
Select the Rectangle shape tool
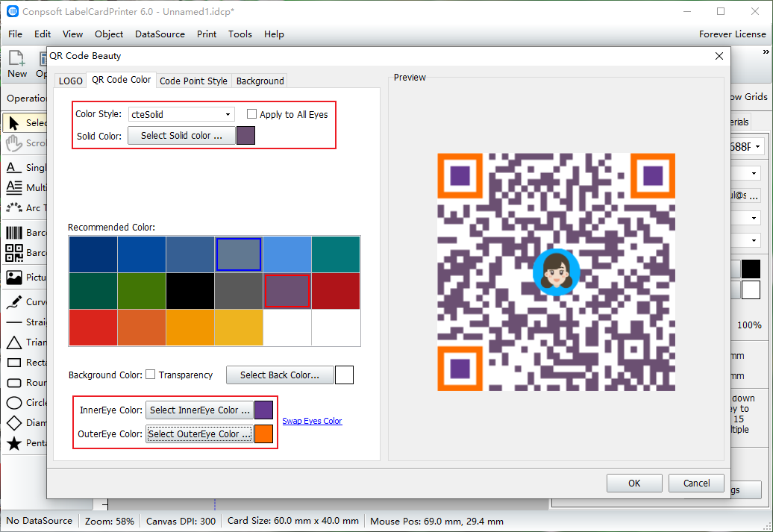click(x=25, y=363)
